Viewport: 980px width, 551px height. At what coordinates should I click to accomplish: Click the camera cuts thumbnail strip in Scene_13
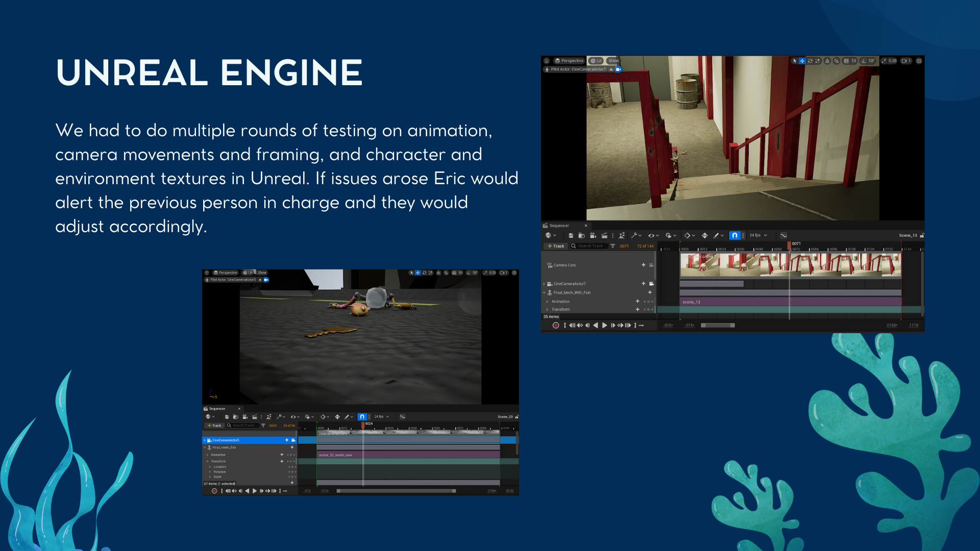[790, 265]
